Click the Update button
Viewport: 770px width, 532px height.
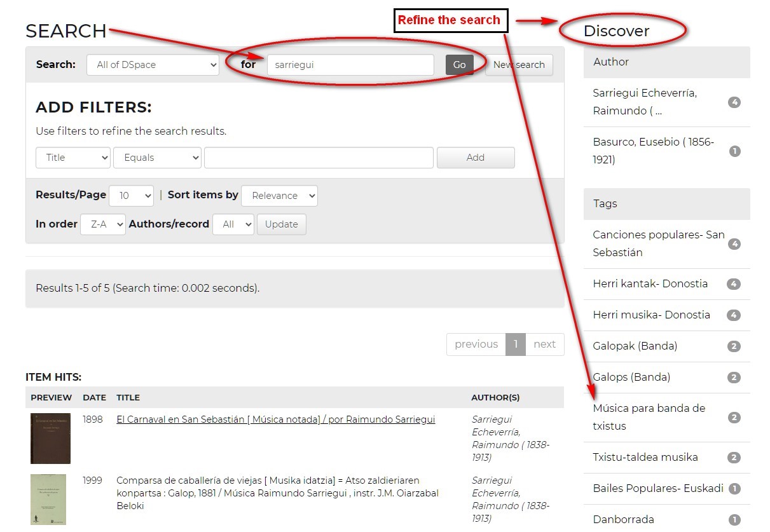coord(281,224)
